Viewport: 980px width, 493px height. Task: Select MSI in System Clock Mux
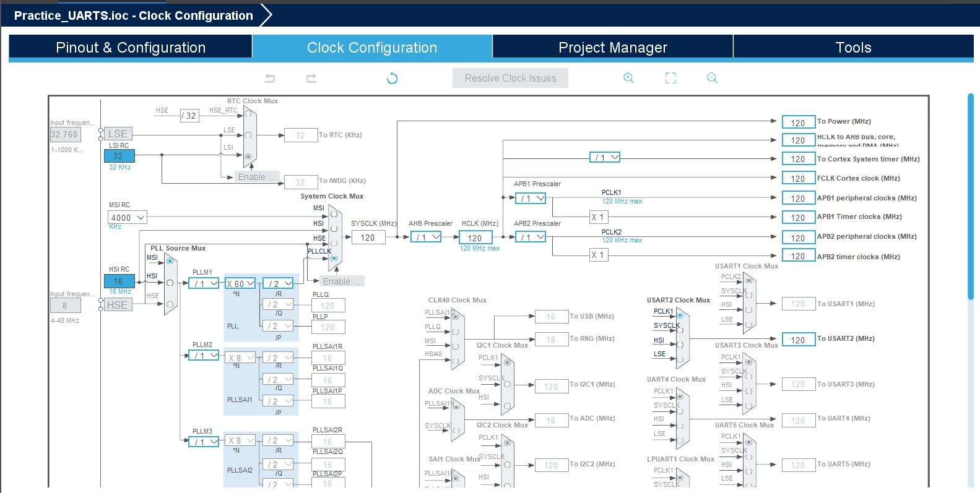point(334,214)
